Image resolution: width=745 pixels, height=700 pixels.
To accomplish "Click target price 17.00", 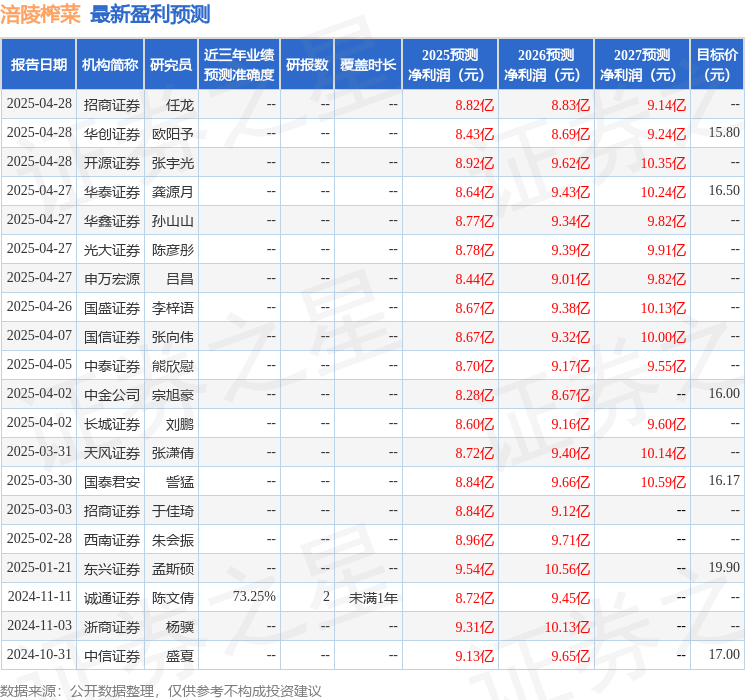I will [x=724, y=654].
